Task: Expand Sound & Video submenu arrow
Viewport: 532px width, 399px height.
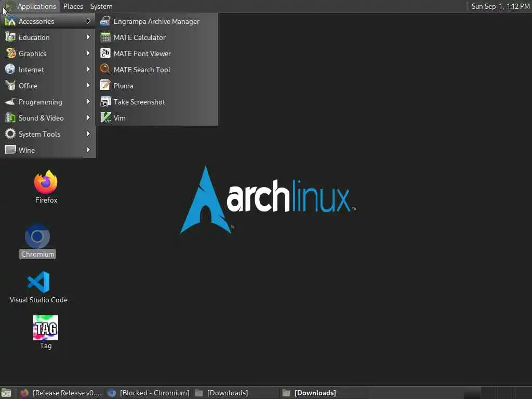Action: point(88,118)
